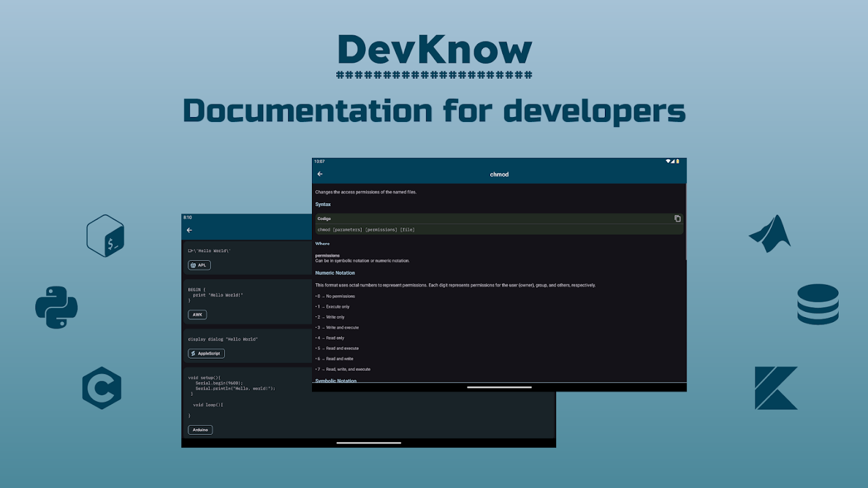Click the Kotlin logo icon
Image resolution: width=868 pixels, height=488 pixels.
click(776, 388)
